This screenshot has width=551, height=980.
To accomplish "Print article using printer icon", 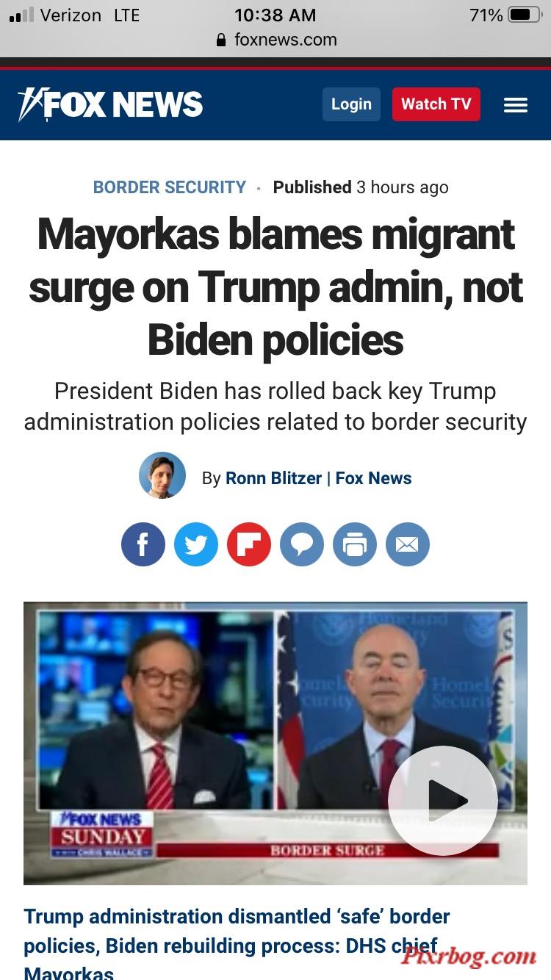I will pyautogui.click(x=355, y=544).
